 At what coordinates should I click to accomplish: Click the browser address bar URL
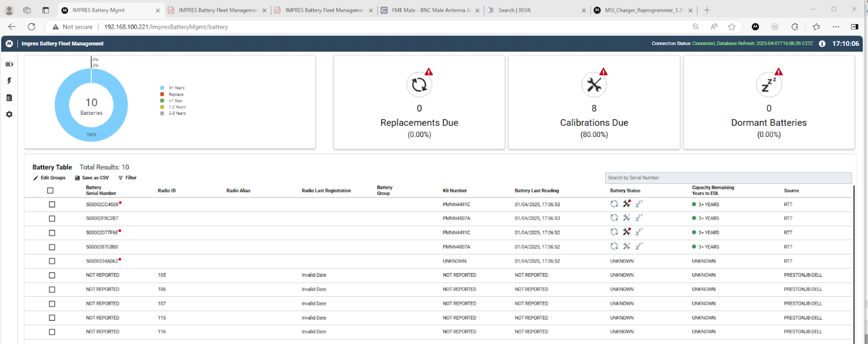[x=166, y=27]
